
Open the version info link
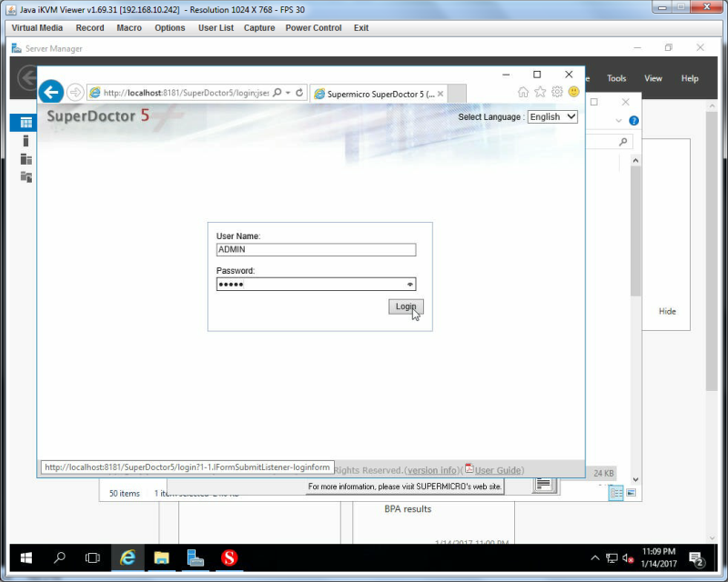click(431, 470)
